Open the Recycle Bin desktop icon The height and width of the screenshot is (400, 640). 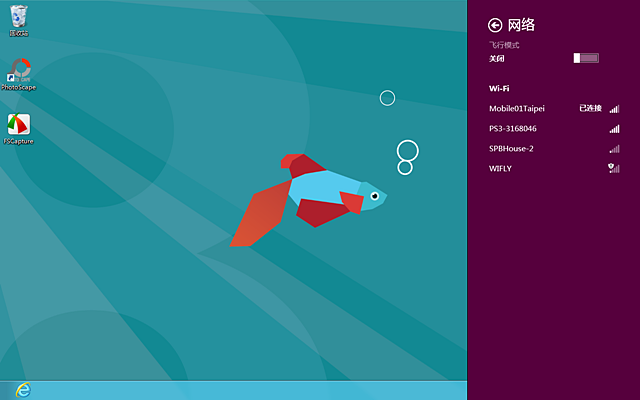click(18, 20)
